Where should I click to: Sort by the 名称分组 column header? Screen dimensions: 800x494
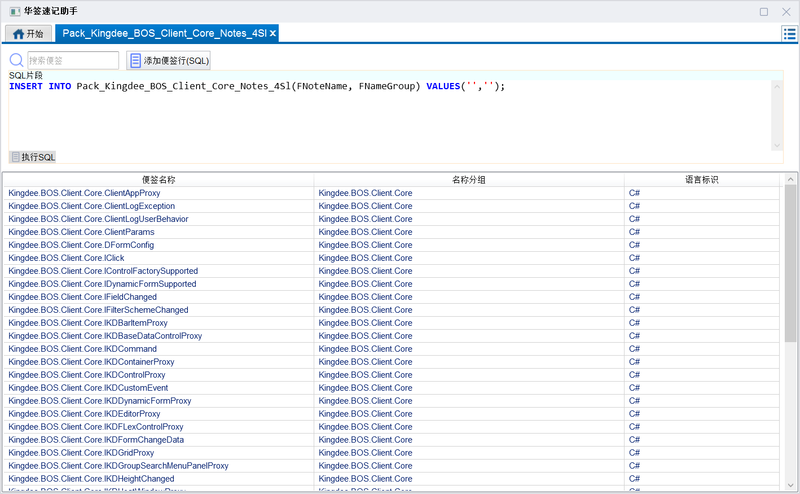[x=469, y=180]
